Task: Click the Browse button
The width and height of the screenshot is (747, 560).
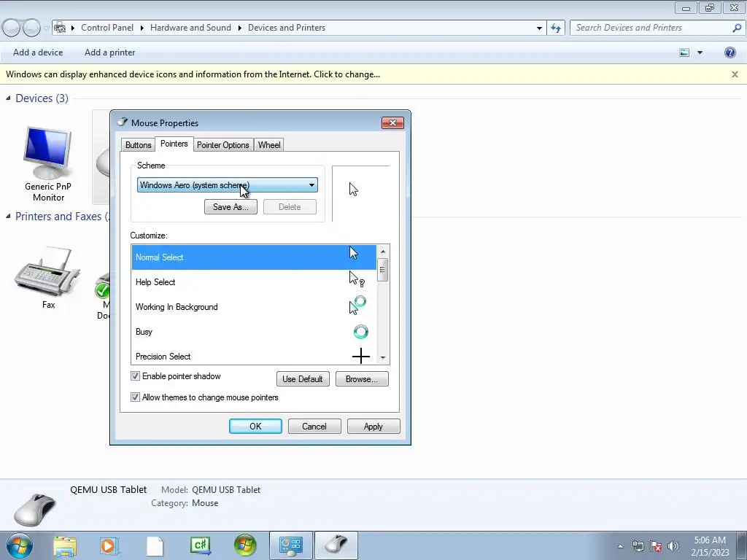Action: pos(362,379)
